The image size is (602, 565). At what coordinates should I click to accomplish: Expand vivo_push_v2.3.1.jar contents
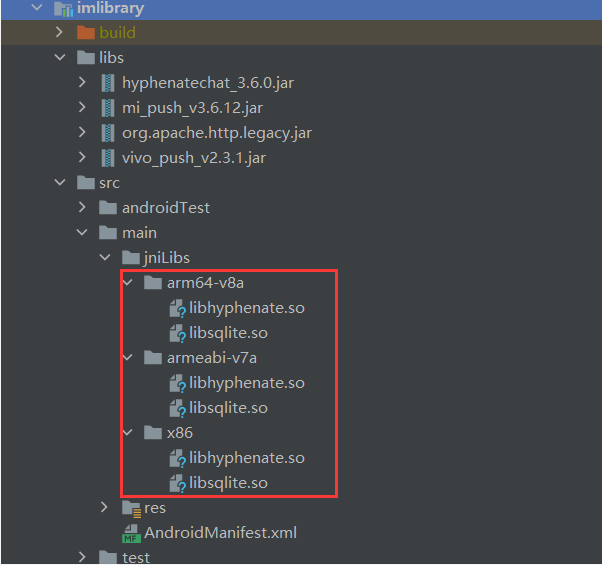point(82,157)
